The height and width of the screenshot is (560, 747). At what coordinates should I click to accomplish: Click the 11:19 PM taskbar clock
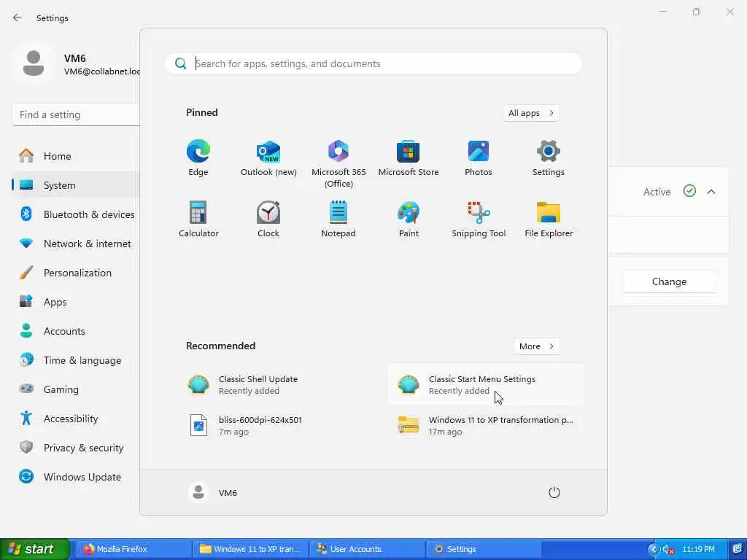point(698,549)
